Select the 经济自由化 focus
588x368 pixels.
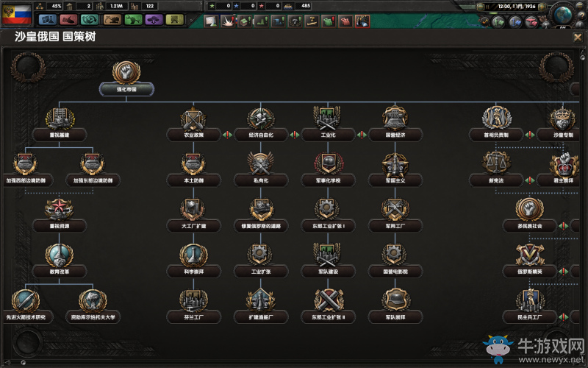tap(261, 135)
